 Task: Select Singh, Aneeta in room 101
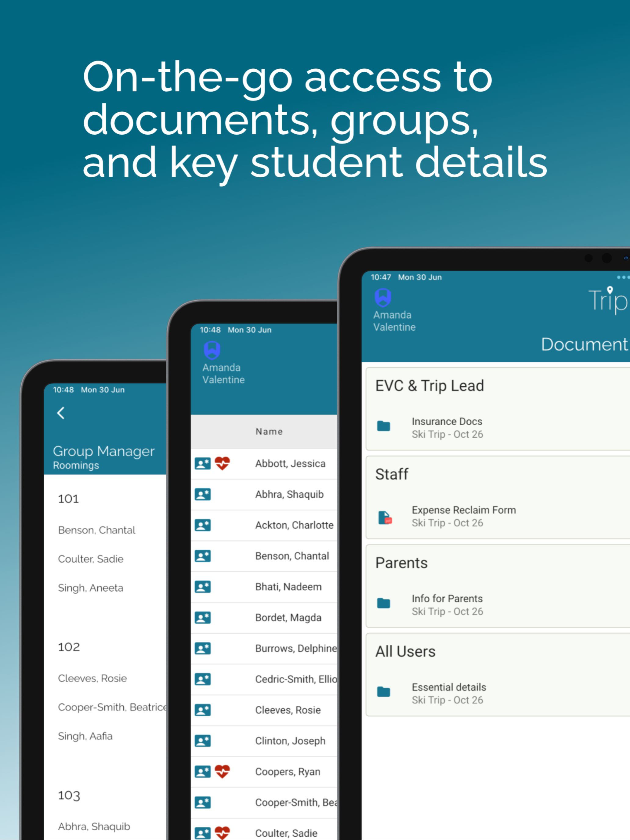click(90, 588)
